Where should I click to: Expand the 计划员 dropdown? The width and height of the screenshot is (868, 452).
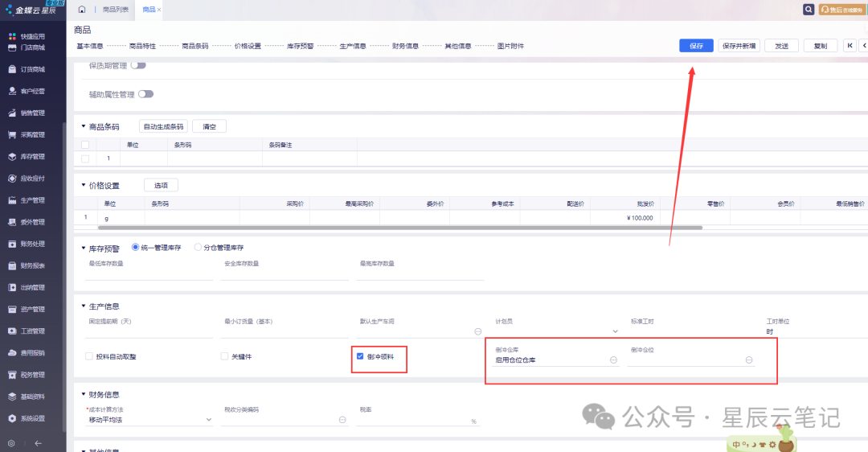pyautogui.click(x=616, y=331)
